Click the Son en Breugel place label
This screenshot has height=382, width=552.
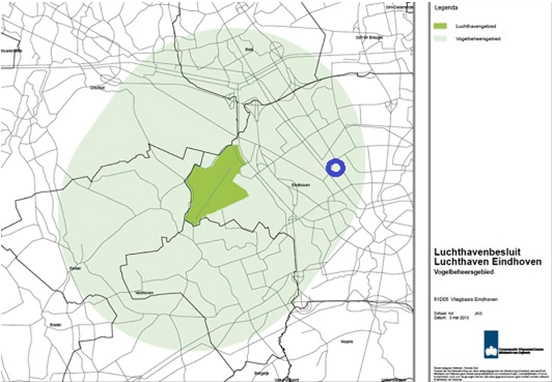click(374, 37)
